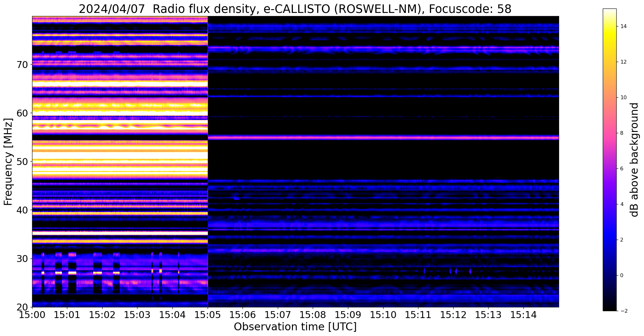This screenshot has height=336, width=644.
Task: Click the 15:08 time tick label
Action: 313,314
